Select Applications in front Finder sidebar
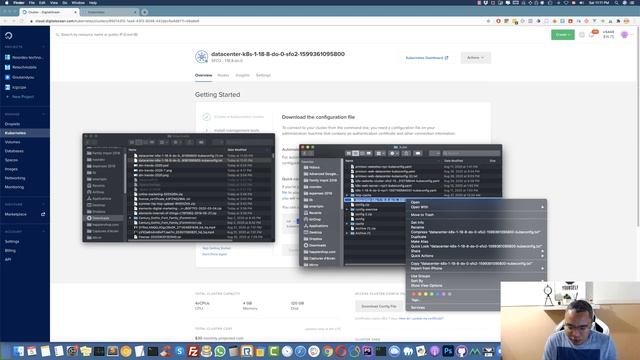This screenshot has width=640, height=360. click(318, 226)
